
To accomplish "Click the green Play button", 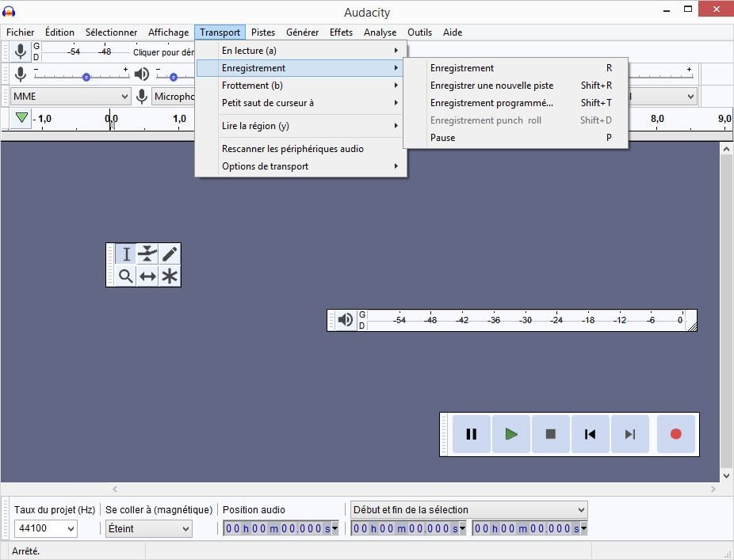I will coord(511,434).
